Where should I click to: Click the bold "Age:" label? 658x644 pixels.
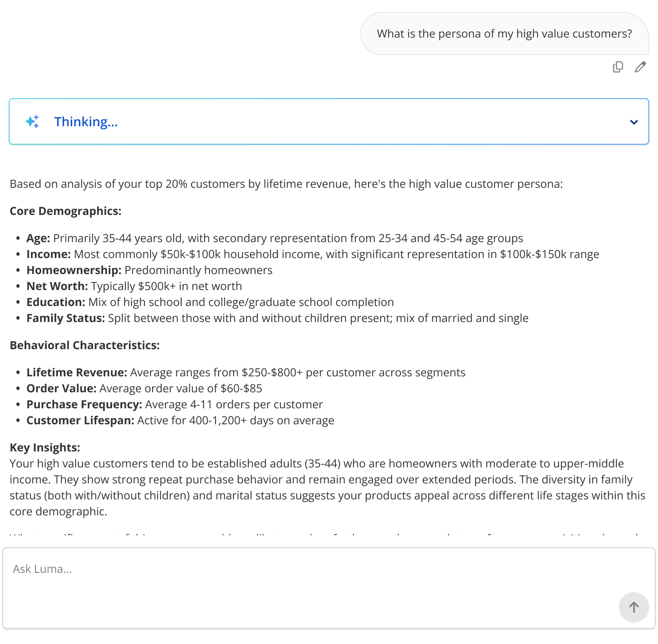pyautogui.click(x=38, y=238)
